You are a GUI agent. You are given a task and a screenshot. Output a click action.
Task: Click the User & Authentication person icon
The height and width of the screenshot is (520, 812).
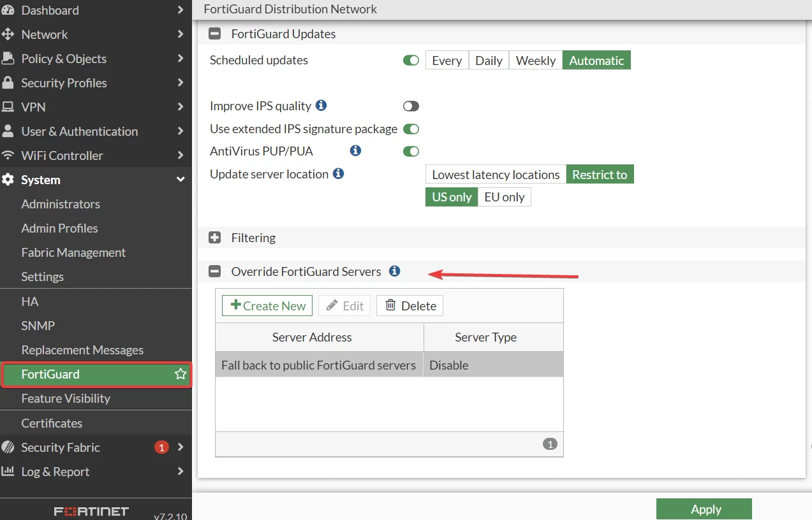coord(8,131)
